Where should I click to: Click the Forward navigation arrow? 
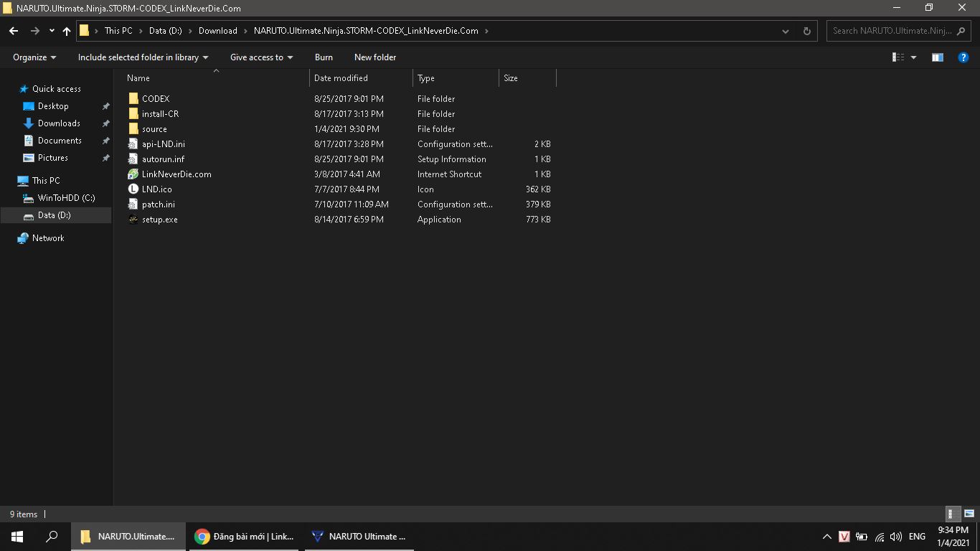(x=34, y=31)
